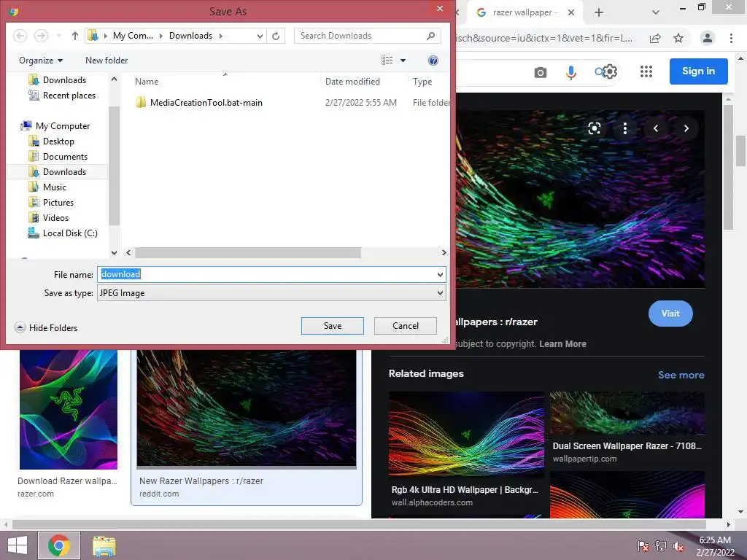Open the view options dropdown arrow
Viewport: 747px width, 560px height.
(x=403, y=61)
